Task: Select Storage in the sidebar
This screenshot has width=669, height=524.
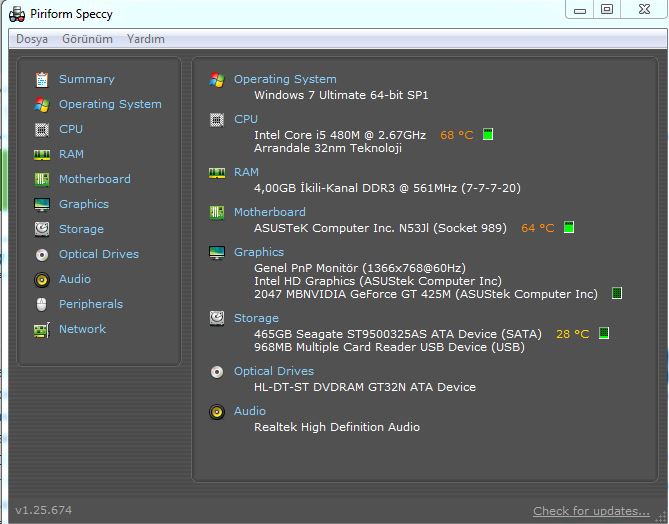Action: click(81, 230)
